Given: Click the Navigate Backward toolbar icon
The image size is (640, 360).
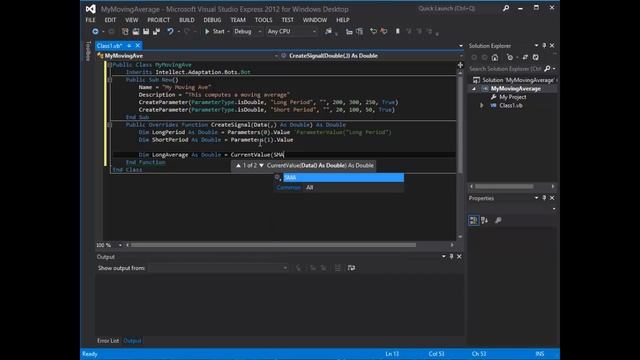Looking at the screenshot, I should (95, 31).
